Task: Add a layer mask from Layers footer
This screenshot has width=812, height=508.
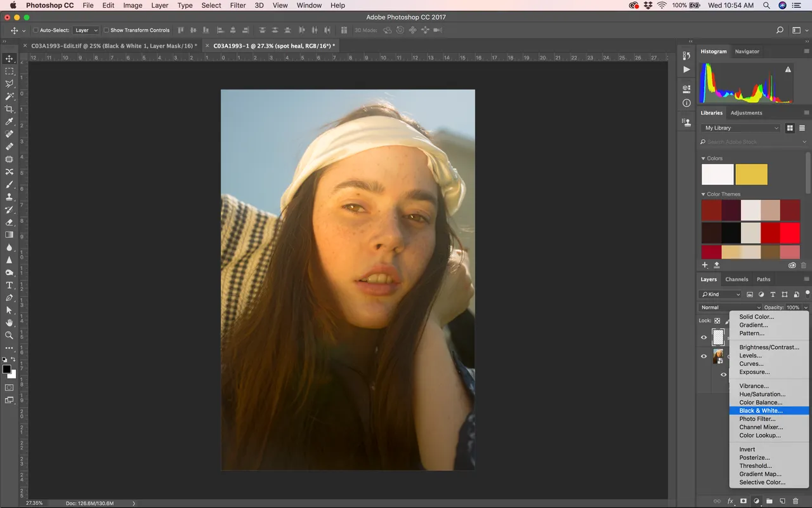Action: pos(743,502)
